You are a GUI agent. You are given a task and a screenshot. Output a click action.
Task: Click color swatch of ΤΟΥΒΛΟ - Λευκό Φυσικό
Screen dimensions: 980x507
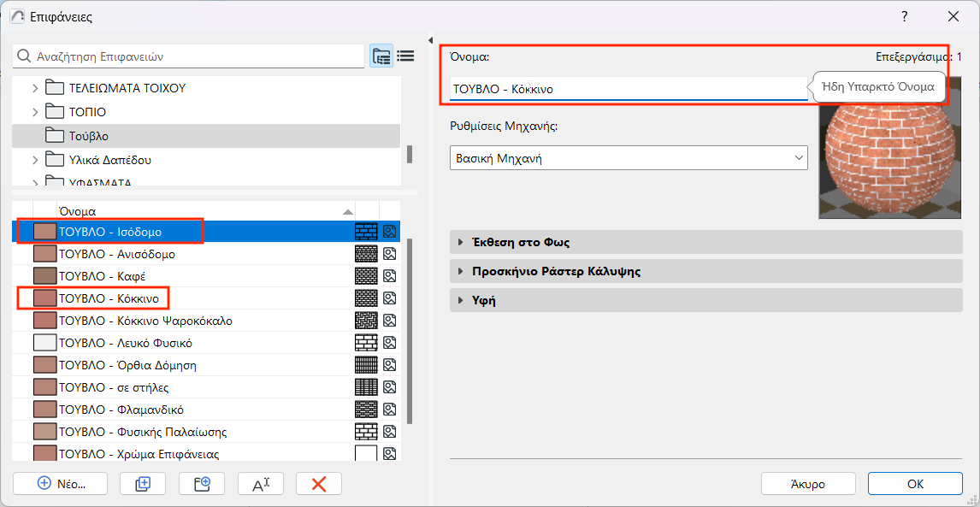coord(44,343)
